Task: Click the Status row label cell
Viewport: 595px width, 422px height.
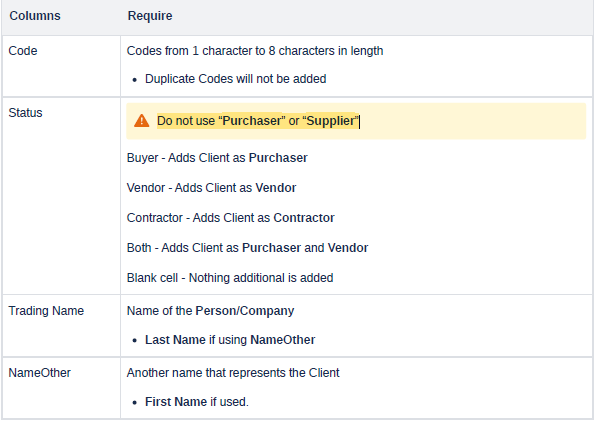Action: click(61, 196)
